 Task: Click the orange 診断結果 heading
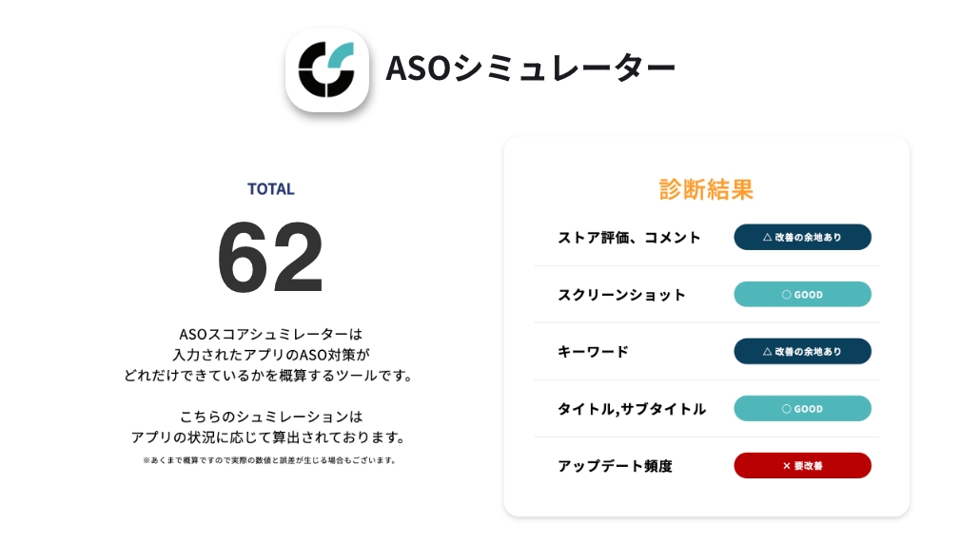(706, 189)
